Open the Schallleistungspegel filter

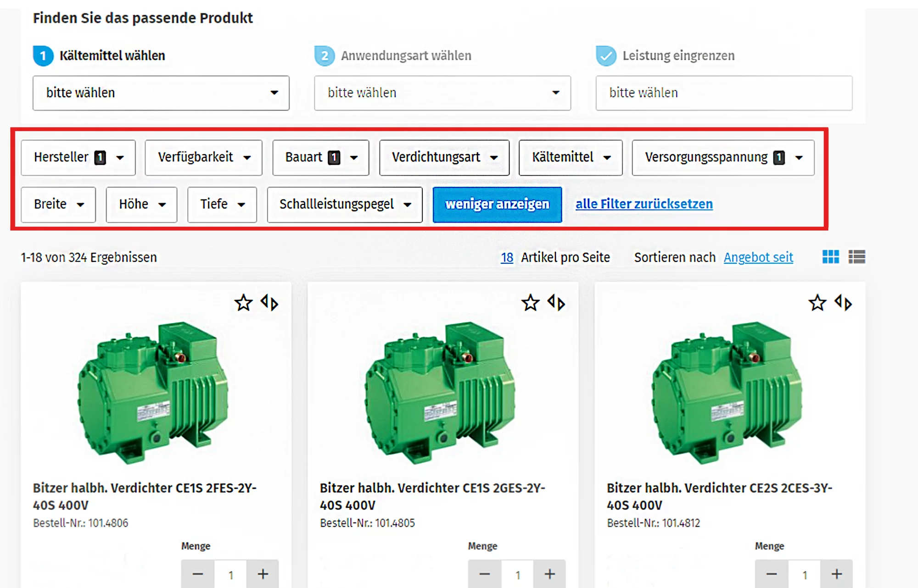344,205
